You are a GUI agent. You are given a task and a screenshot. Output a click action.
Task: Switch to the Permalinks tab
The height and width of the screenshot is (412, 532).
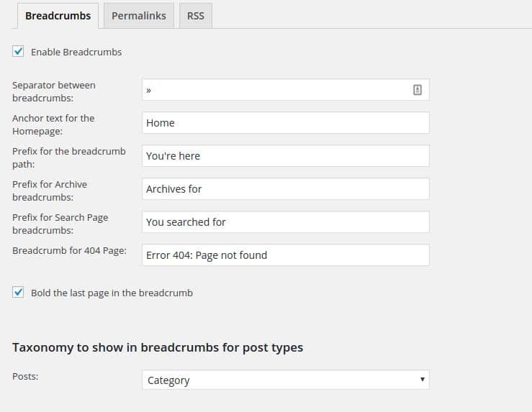click(x=138, y=15)
